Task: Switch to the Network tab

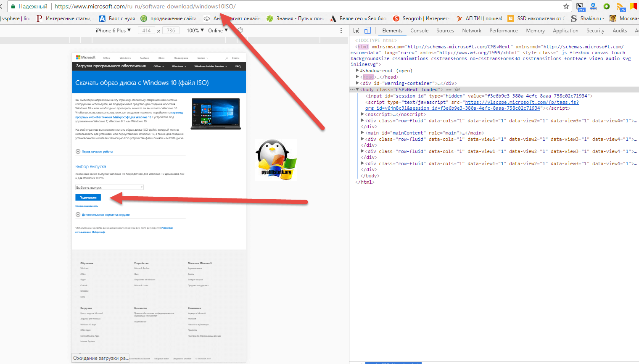Action: tap(471, 31)
